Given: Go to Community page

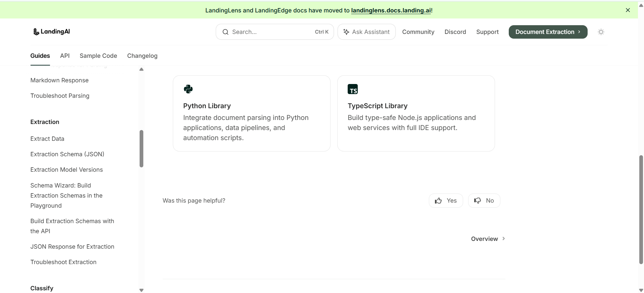Looking at the screenshot, I should 418,32.
